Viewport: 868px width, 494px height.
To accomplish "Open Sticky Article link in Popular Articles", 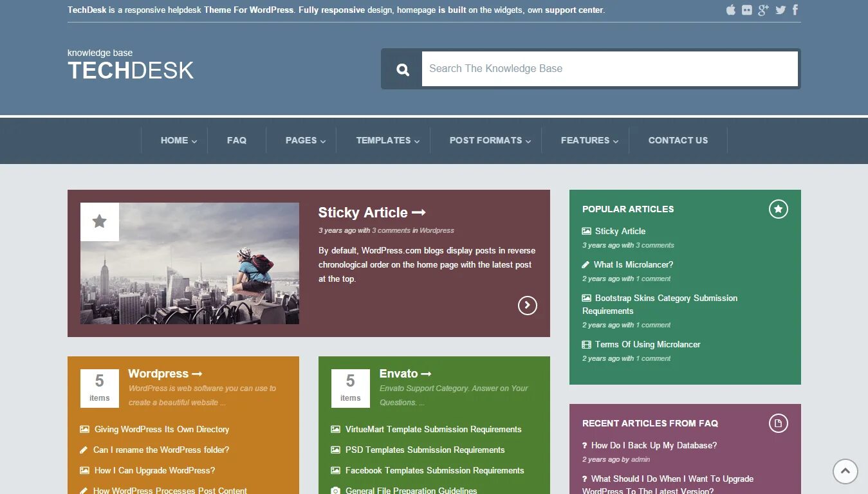I will (620, 231).
